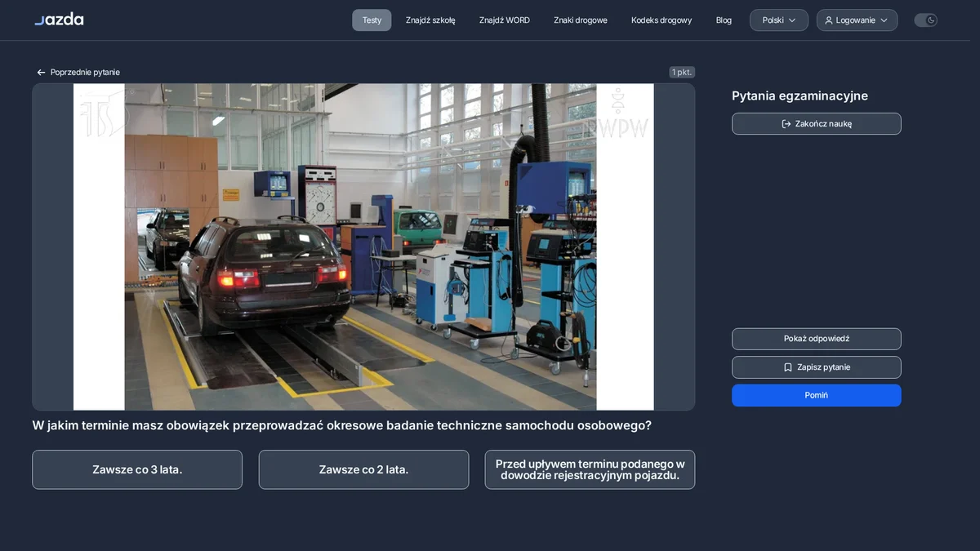Expand the Logowanie dropdown
The width and height of the screenshot is (980, 551).
pyautogui.click(x=857, y=20)
